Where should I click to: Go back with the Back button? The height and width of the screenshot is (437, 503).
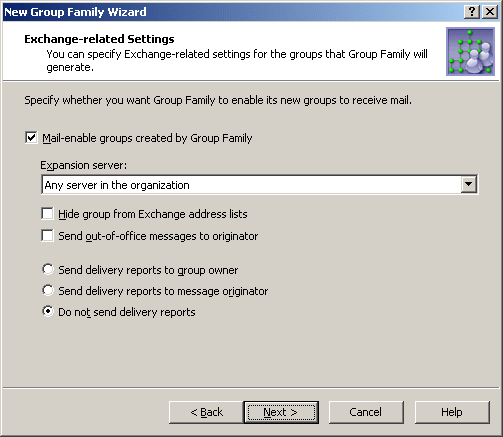point(206,412)
